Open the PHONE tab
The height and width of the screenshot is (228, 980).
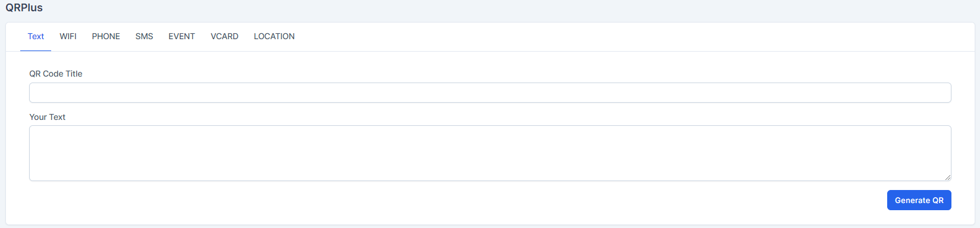[x=106, y=36]
